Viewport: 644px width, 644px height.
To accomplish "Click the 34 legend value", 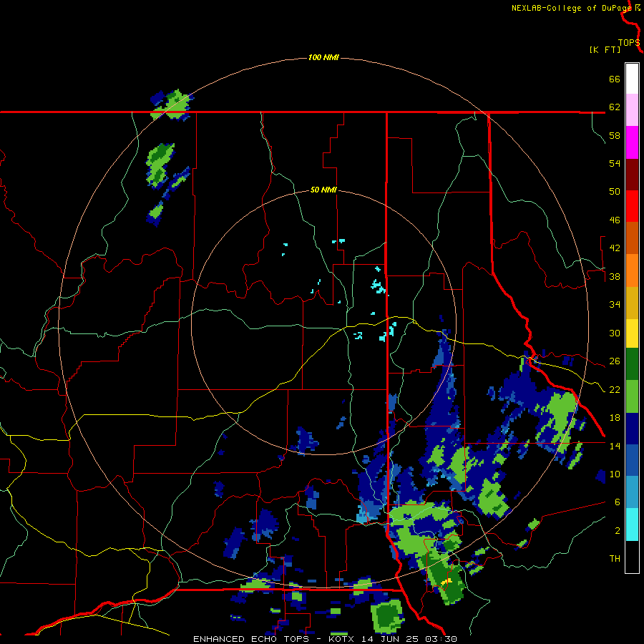I will (x=615, y=305).
